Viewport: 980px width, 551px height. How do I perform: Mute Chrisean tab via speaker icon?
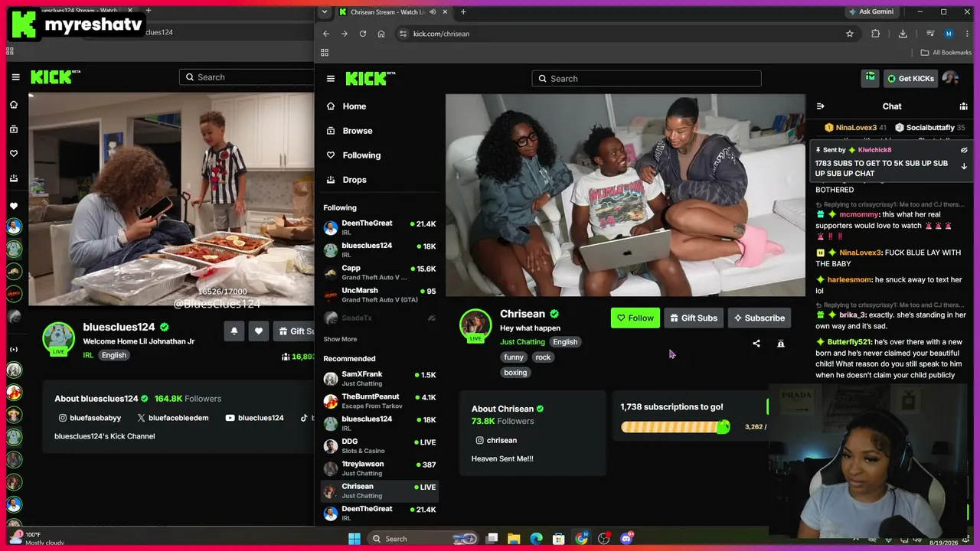(x=433, y=11)
